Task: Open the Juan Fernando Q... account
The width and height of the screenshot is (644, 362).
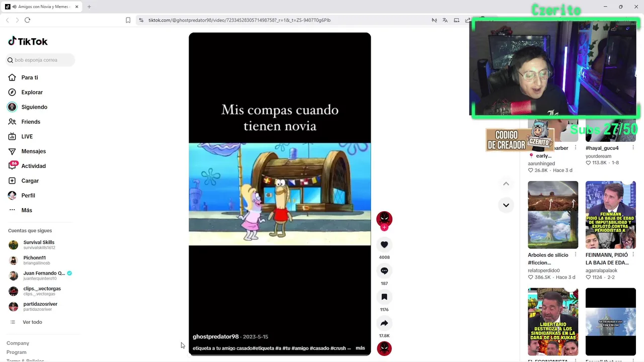Action: tap(40, 276)
